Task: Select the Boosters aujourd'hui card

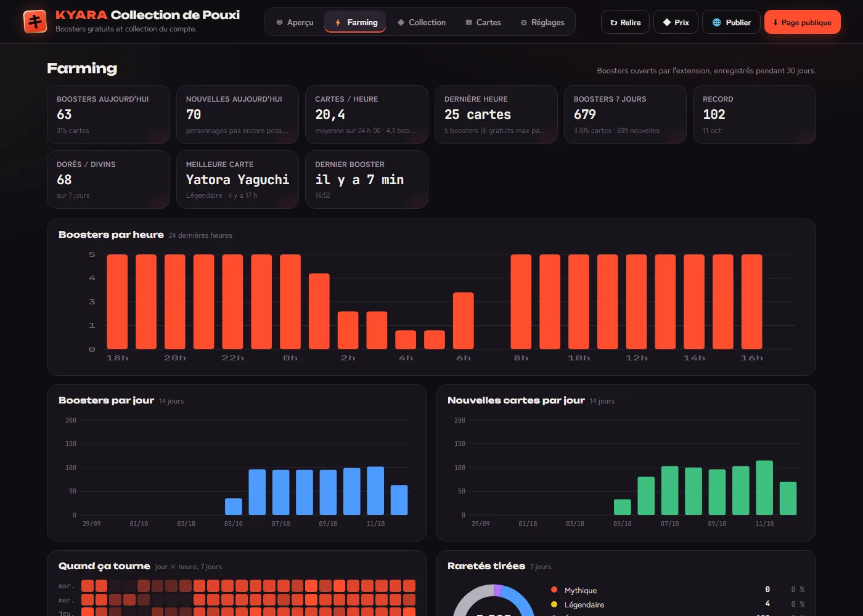Action: pos(108,115)
